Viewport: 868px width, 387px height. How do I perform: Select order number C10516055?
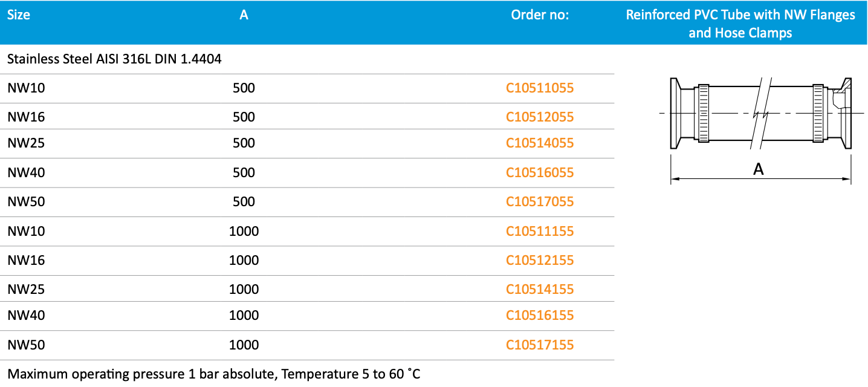(540, 173)
